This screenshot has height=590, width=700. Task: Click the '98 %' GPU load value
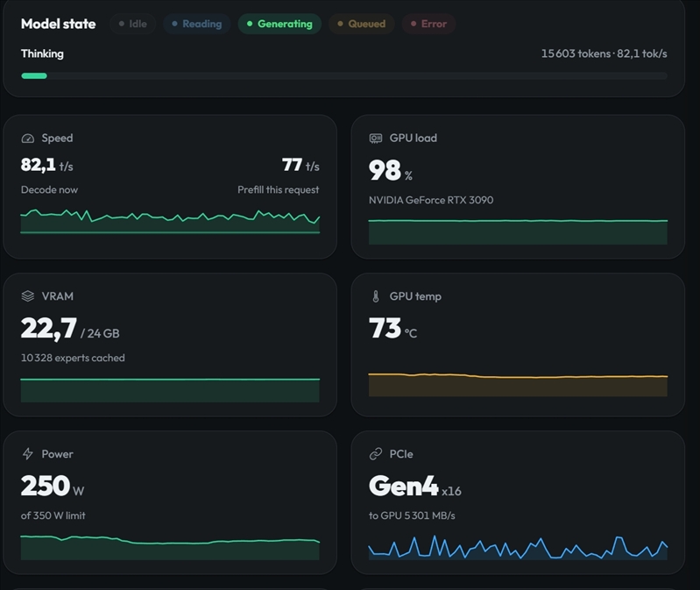390,170
